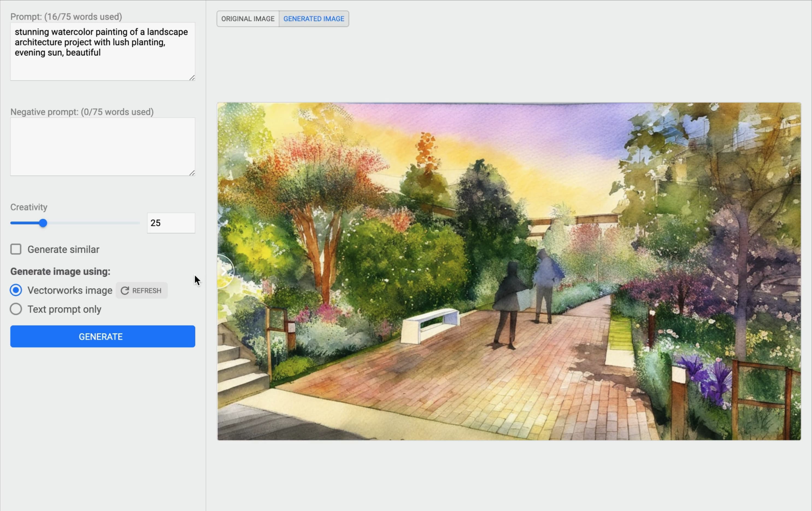This screenshot has width=812, height=511.
Task: Switch to the Generated Image tab
Action: point(314,19)
